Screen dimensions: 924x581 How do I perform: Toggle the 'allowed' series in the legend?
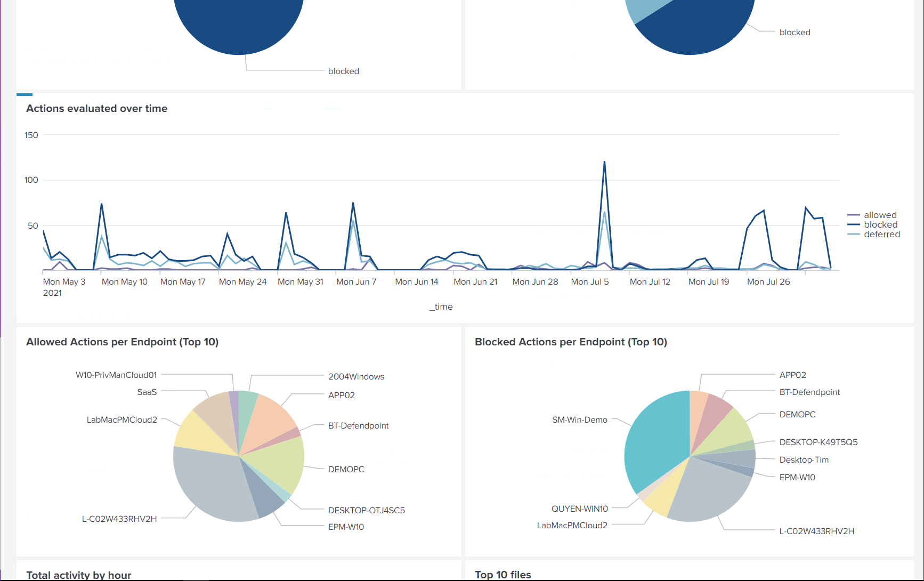880,215
